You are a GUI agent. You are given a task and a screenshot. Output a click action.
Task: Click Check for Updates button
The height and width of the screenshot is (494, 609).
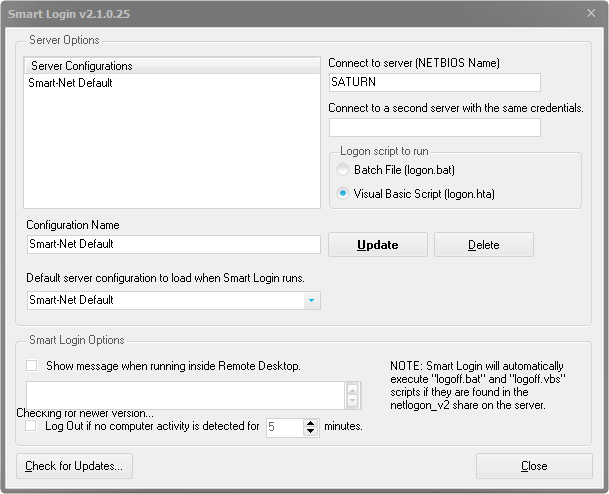point(74,466)
